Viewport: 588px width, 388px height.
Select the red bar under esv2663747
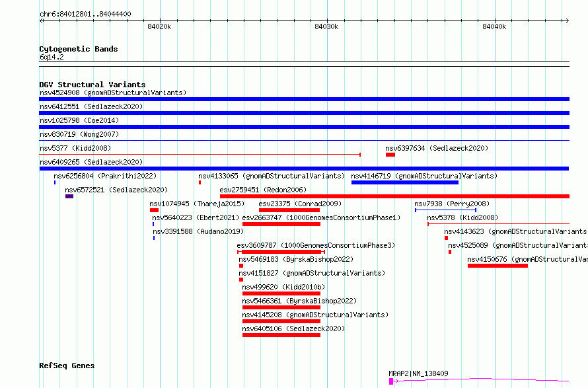281,224
